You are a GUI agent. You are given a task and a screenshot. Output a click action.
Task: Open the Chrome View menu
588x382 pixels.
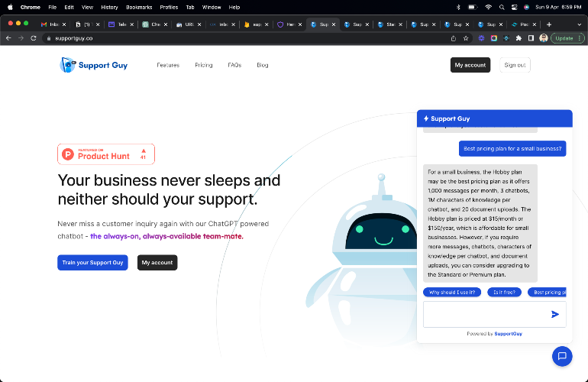pyautogui.click(x=87, y=7)
